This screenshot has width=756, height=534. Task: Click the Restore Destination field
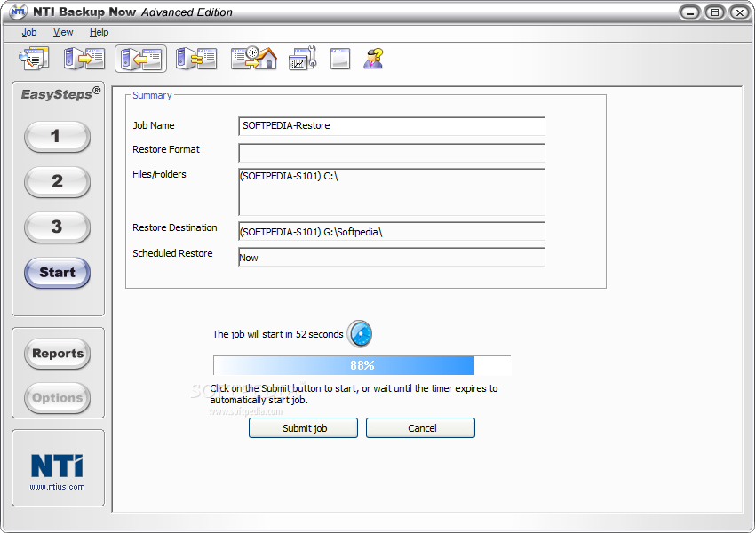pyautogui.click(x=392, y=232)
